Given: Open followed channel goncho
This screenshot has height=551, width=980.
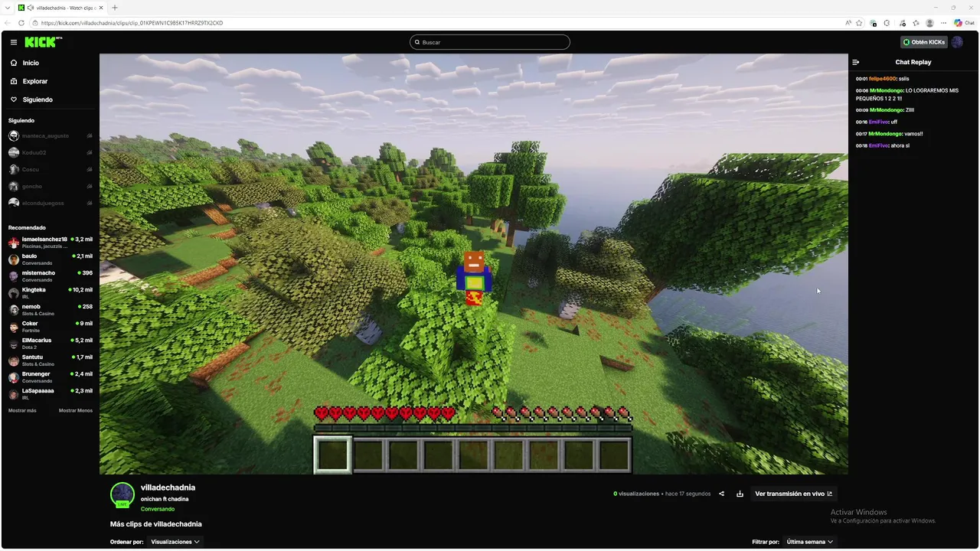Looking at the screenshot, I should [50, 186].
